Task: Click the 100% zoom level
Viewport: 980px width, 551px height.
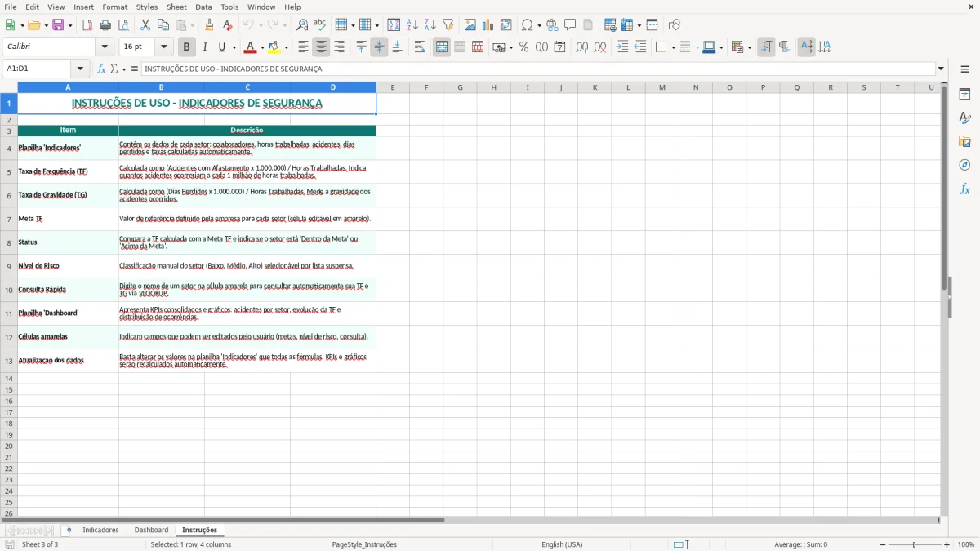Action: [x=966, y=544]
